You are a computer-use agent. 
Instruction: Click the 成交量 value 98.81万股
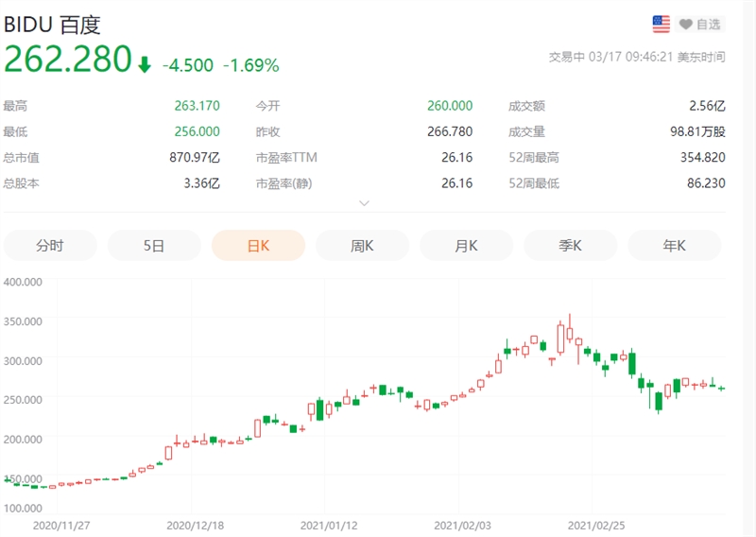click(697, 131)
